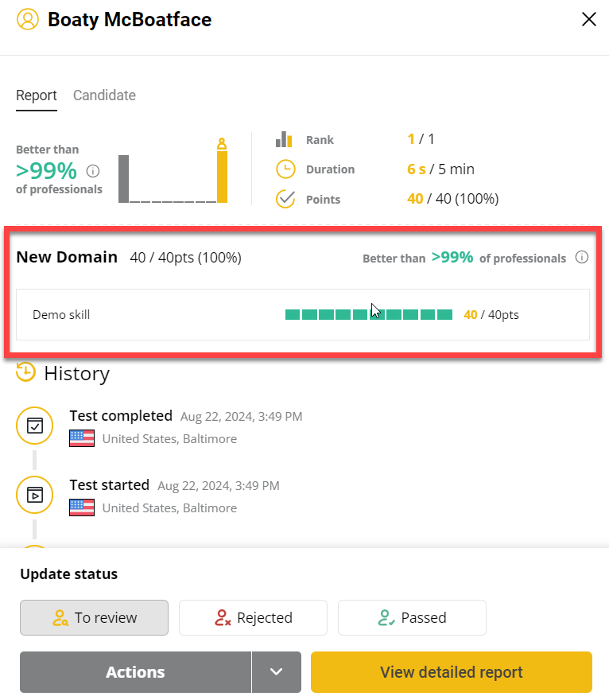Viewport: 609px width, 700px height.
Task: Set status to To review
Action: [x=94, y=617]
